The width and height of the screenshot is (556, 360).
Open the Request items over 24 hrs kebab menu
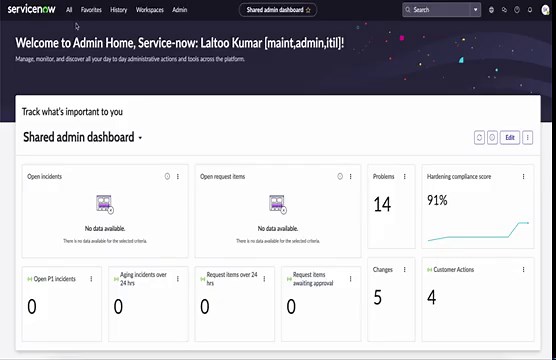pyautogui.click(x=264, y=279)
